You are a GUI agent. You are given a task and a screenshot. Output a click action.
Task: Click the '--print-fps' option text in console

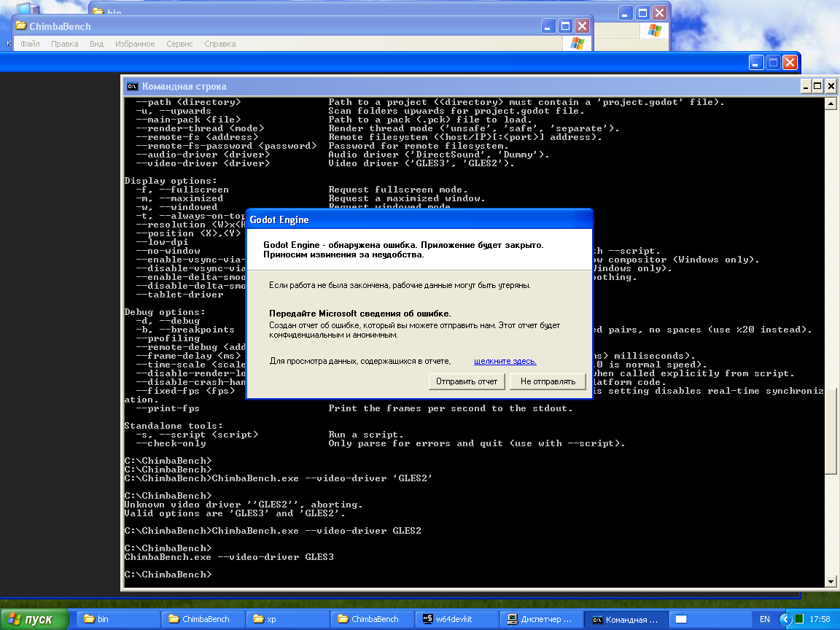168,409
